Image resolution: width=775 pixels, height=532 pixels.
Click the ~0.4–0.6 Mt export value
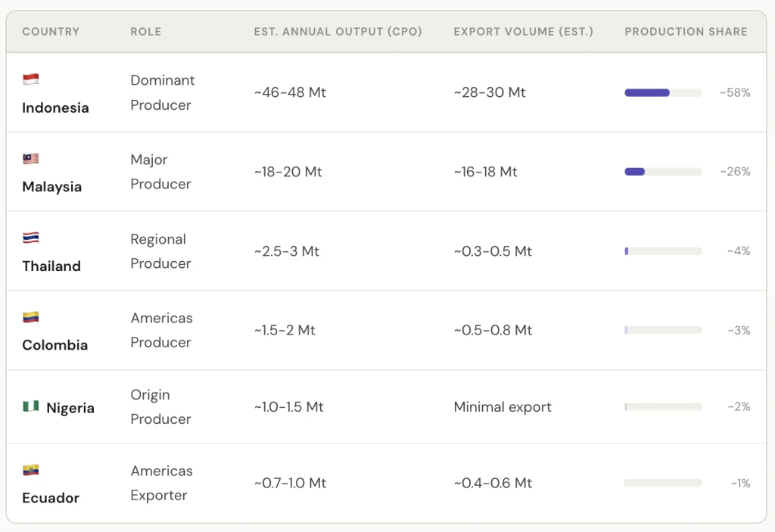(x=493, y=483)
